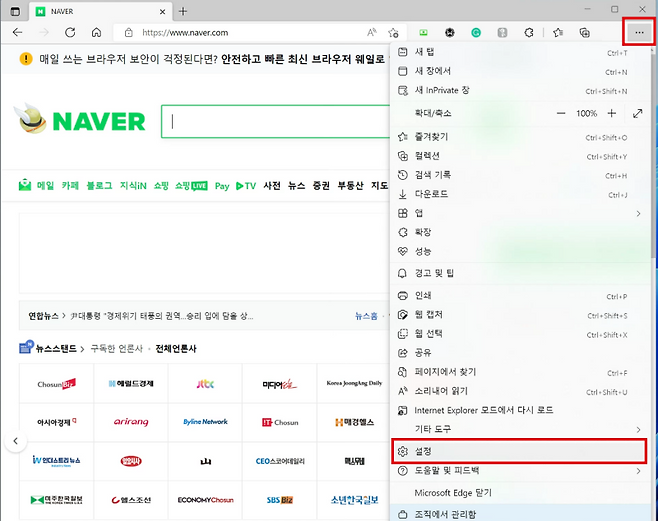658x521 pixels.
Task: Click the 뉴스홈 link
Action: click(366, 316)
